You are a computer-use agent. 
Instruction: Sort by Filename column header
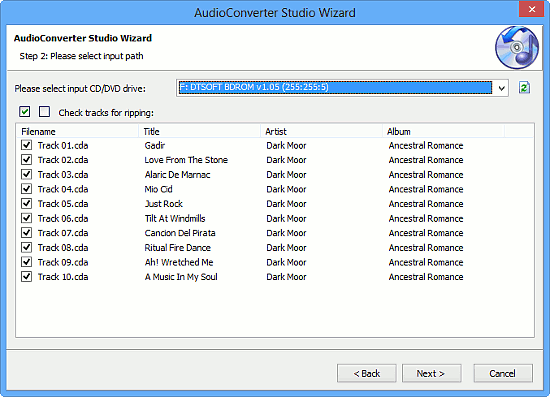pos(77,132)
